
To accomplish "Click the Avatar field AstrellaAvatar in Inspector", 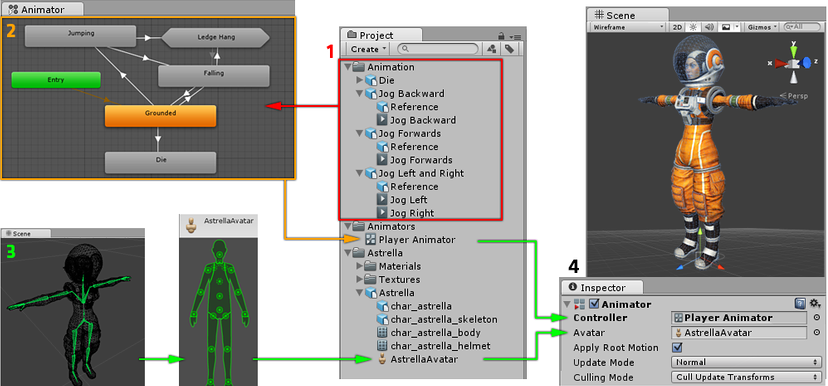I will (x=739, y=333).
